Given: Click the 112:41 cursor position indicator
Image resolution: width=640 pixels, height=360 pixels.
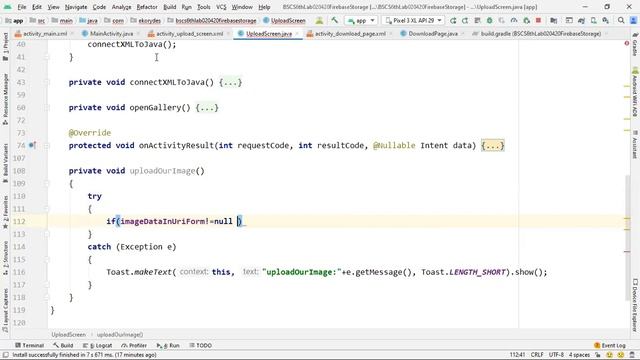Looking at the screenshot, I should tap(517, 355).
